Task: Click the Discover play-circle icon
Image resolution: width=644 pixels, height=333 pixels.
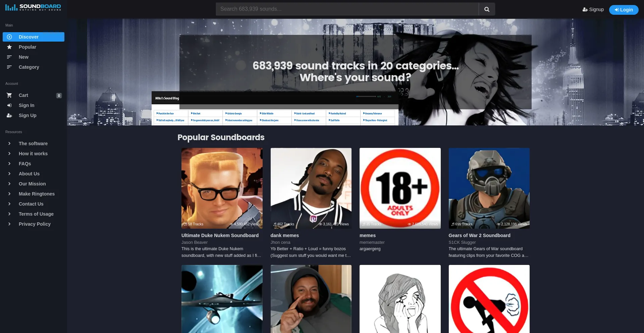Action: [x=9, y=37]
